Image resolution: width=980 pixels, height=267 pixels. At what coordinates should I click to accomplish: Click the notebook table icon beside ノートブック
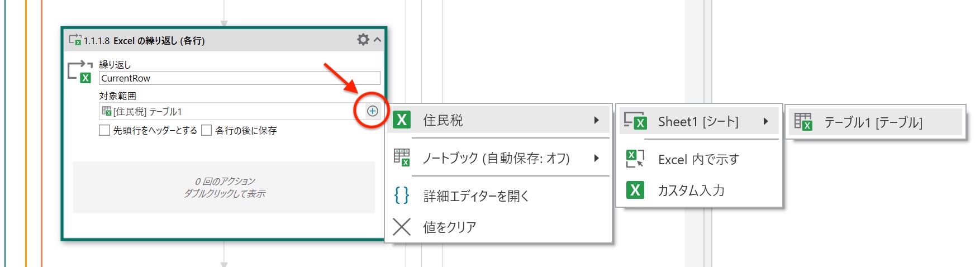point(402,158)
